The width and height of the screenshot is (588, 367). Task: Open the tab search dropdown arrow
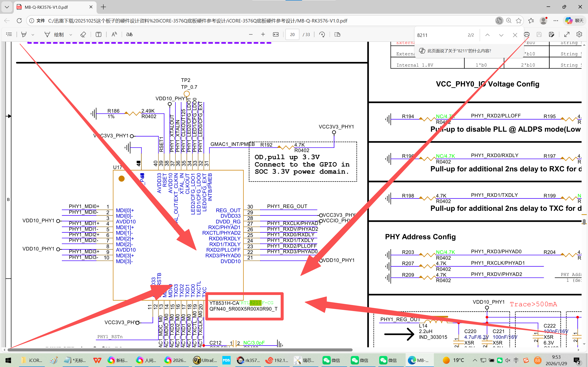[x=7, y=7]
